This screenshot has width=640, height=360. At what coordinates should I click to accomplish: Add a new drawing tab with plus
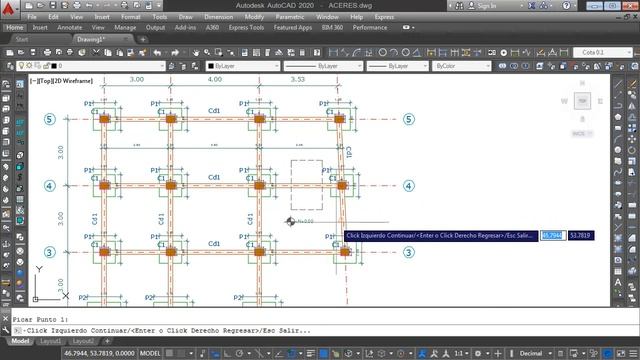click(143, 39)
